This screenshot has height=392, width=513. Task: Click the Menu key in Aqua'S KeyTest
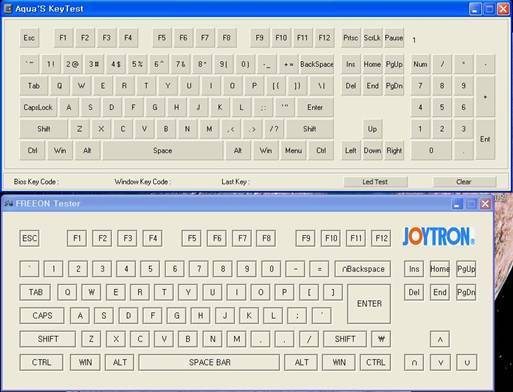click(x=293, y=151)
